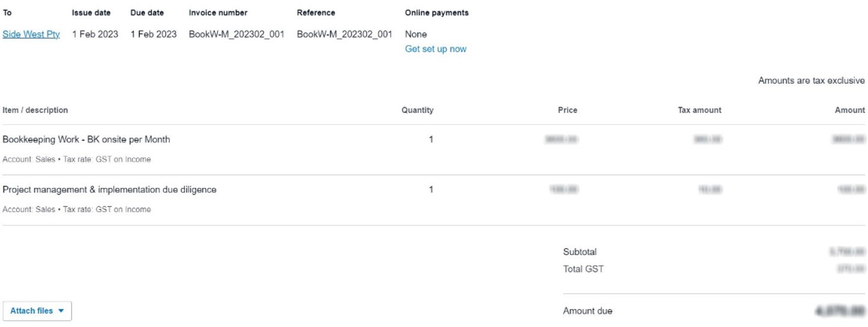Click the Get set up now link
This screenshot has height=327, width=868.
[435, 49]
